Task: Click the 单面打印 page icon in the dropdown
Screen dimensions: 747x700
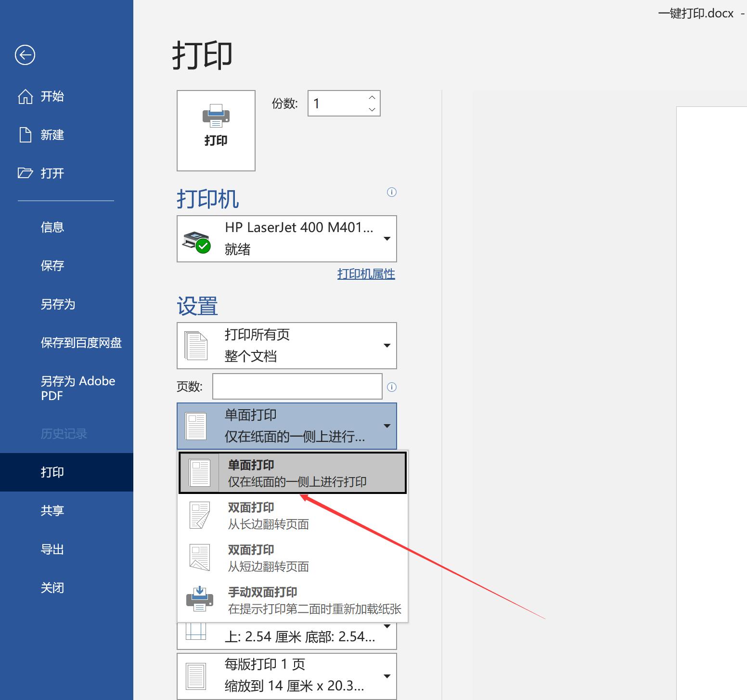Action: [199, 472]
